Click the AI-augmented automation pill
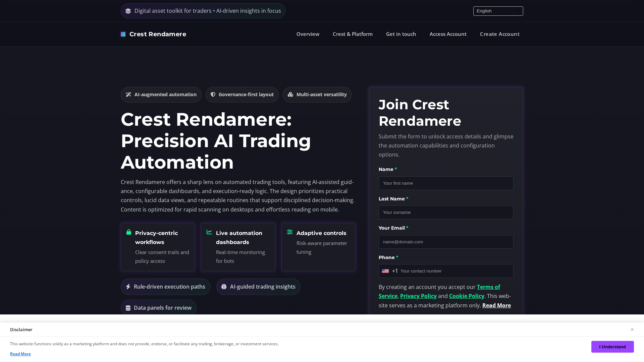 click(x=161, y=95)
